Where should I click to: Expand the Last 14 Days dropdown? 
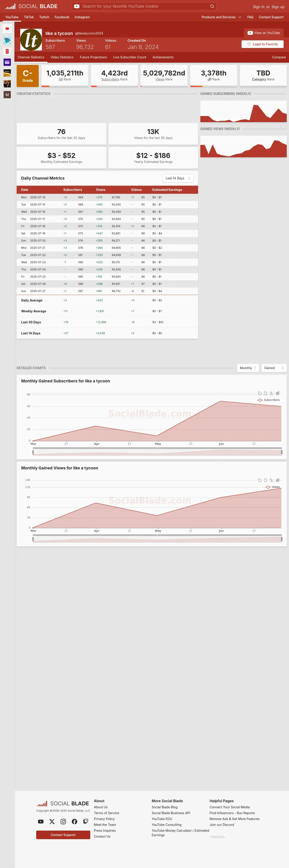click(178, 178)
